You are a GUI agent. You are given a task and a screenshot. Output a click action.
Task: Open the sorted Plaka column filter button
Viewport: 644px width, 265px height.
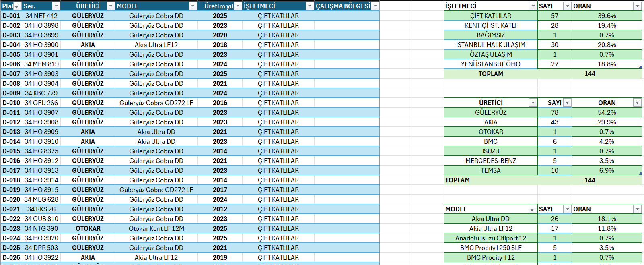(x=17, y=6)
